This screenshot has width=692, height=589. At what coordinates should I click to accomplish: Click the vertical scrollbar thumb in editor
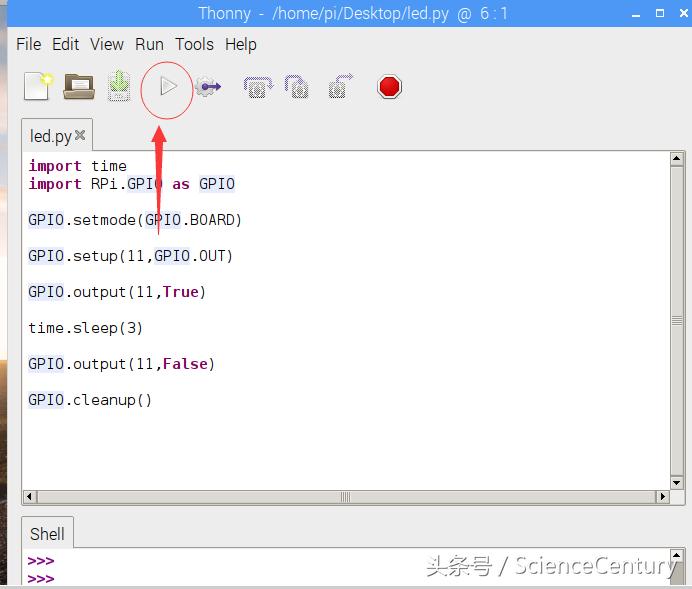[677, 321]
